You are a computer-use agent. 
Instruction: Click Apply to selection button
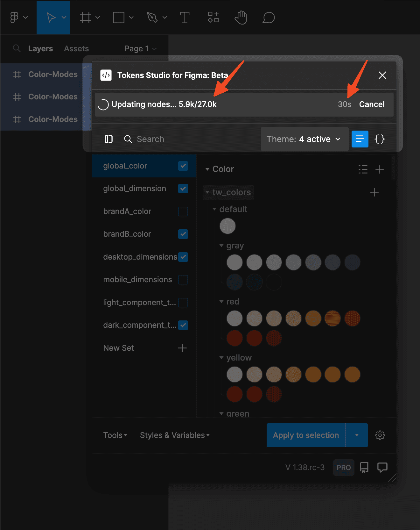pos(306,435)
